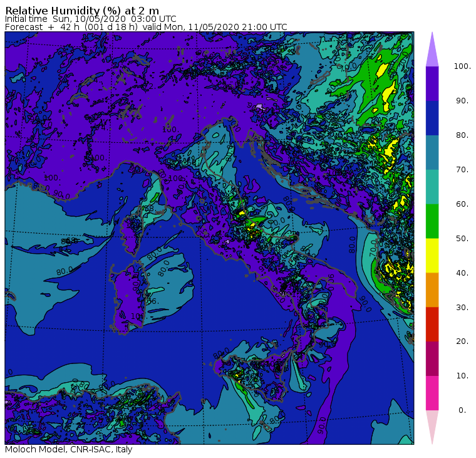Click the pale pink arrow below colorbar

432,424
